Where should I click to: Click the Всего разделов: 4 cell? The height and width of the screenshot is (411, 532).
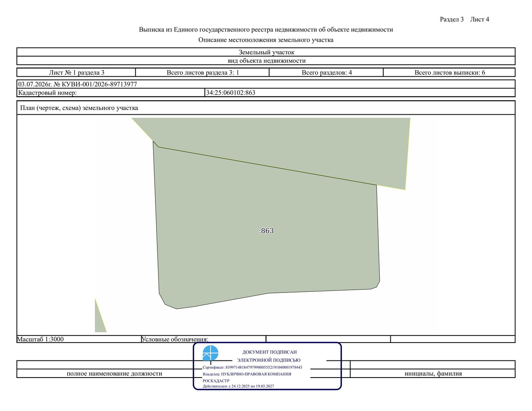[326, 73]
